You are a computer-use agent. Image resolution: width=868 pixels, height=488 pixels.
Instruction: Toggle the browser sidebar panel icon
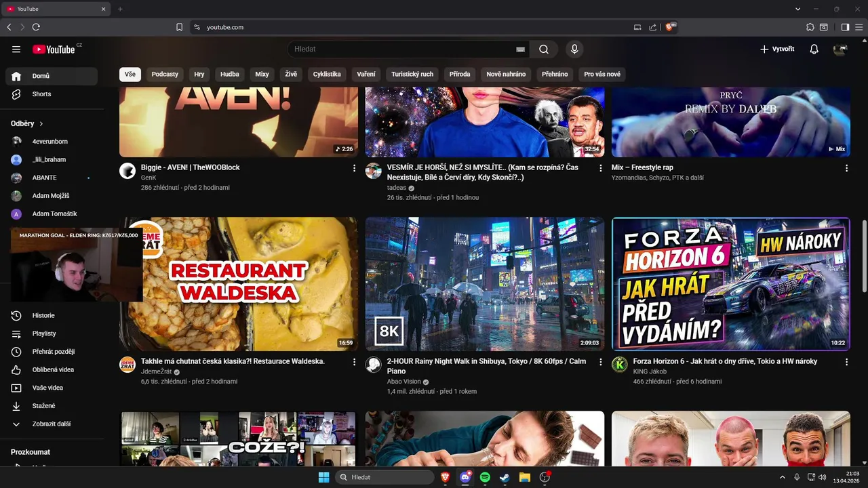tap(845, 27)
